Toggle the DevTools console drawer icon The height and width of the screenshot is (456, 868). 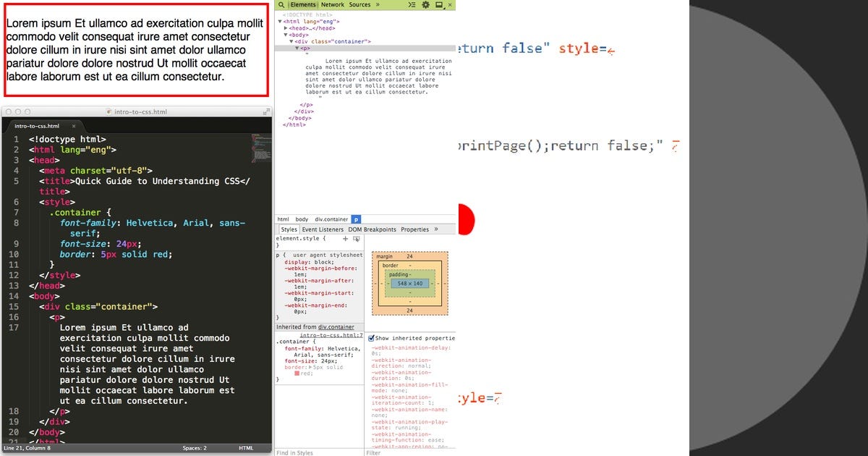pos(411,4)
